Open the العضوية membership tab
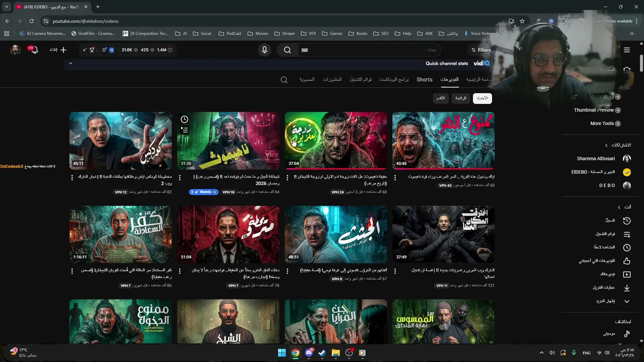 307,79
